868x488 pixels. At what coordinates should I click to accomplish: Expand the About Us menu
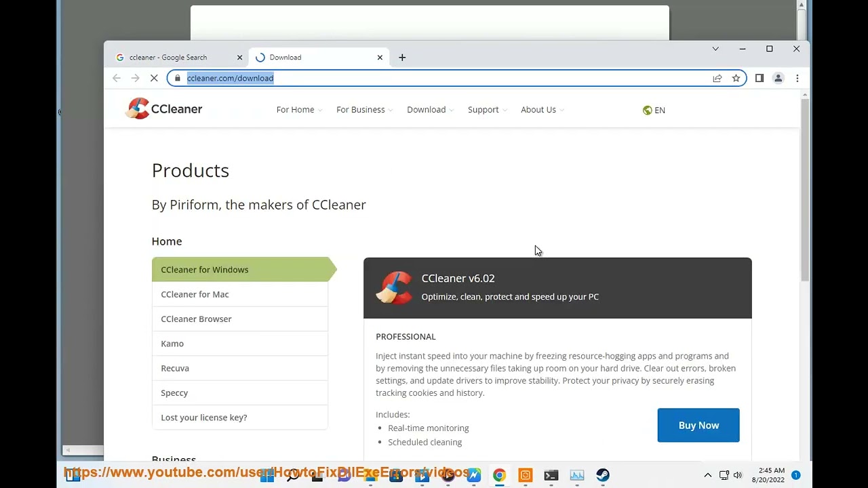pos(542,110)
